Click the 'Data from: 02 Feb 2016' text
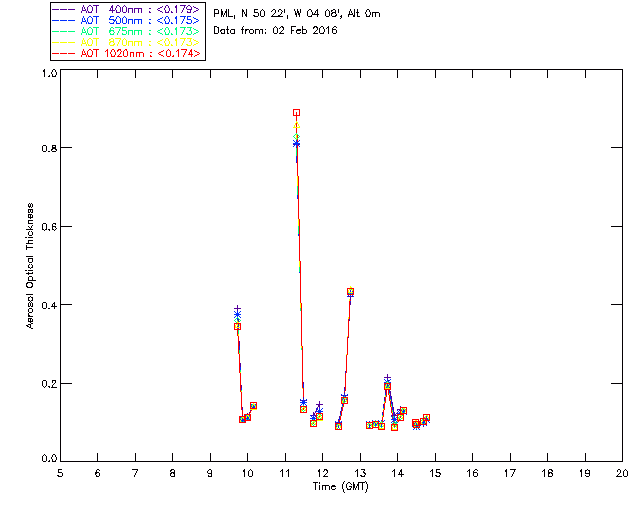Viewport: 640px width, 512px height. tap(275, 30)
